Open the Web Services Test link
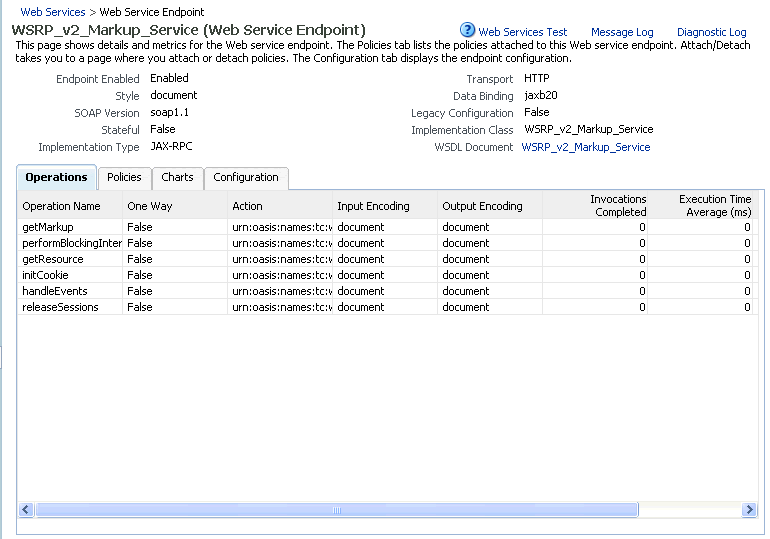The height and width of the screenshot is (539, 770). [522, 32]
